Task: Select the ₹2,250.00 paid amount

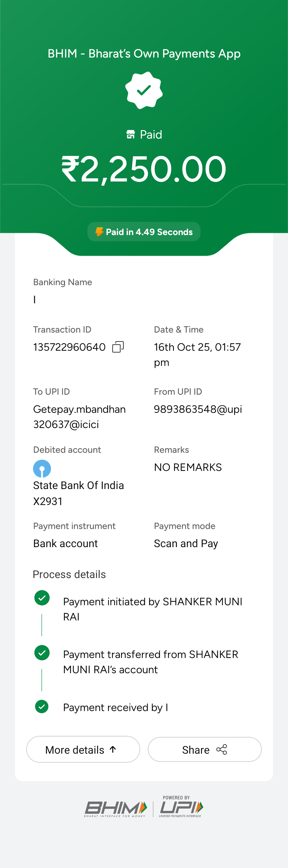Action: [144, 169]
